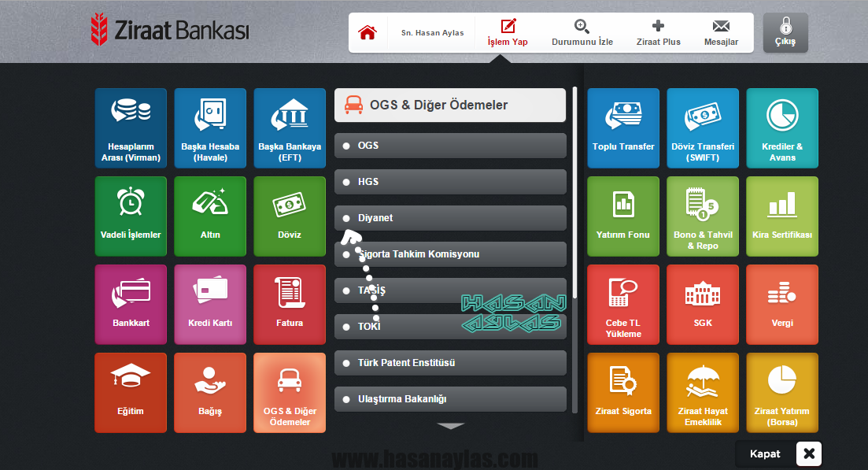Screen dimensions: 868x470
Task: Open the İşlem Yap menu
Action: click(x=508, y=32)
